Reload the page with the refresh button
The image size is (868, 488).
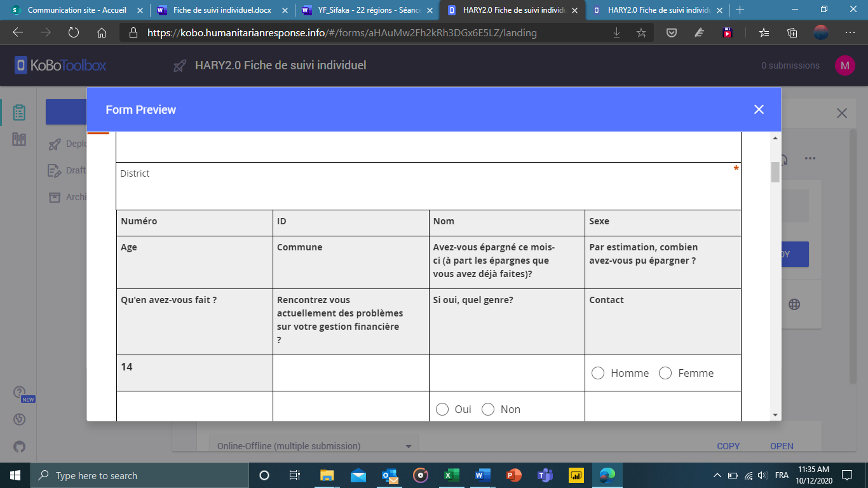(x=73, y=33)
